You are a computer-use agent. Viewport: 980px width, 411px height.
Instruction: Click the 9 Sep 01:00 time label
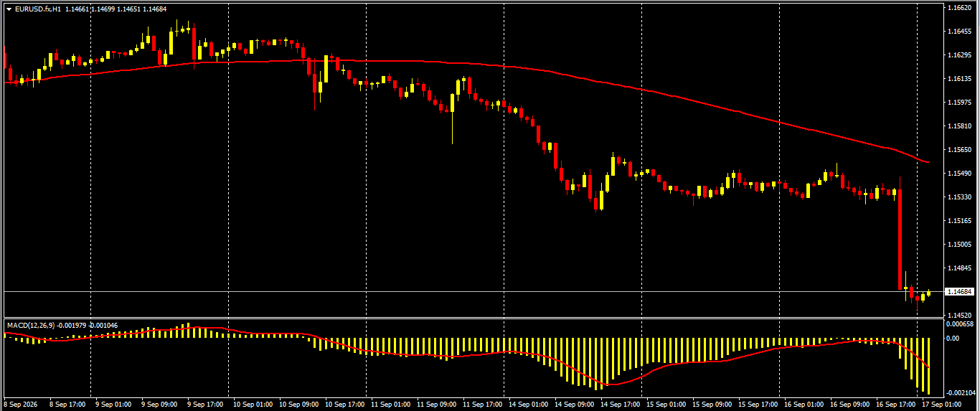coord(113,405)
